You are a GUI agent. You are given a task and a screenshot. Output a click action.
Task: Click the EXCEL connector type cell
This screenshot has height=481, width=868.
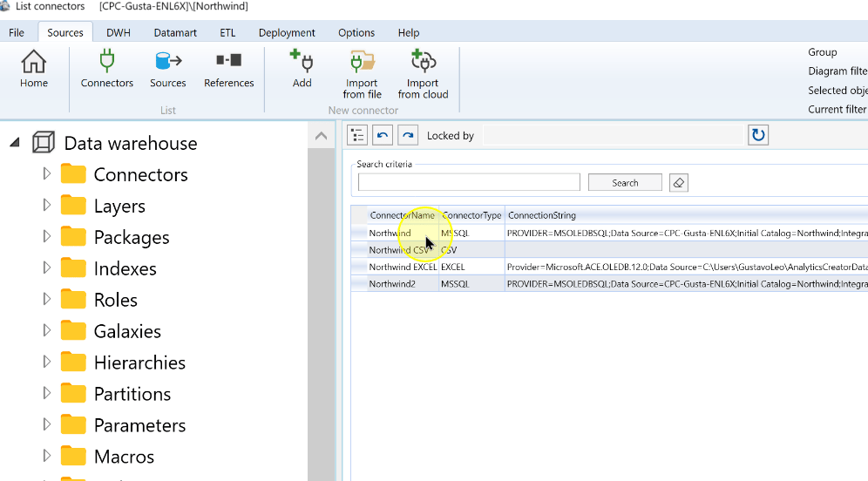(x=471, y=267)
